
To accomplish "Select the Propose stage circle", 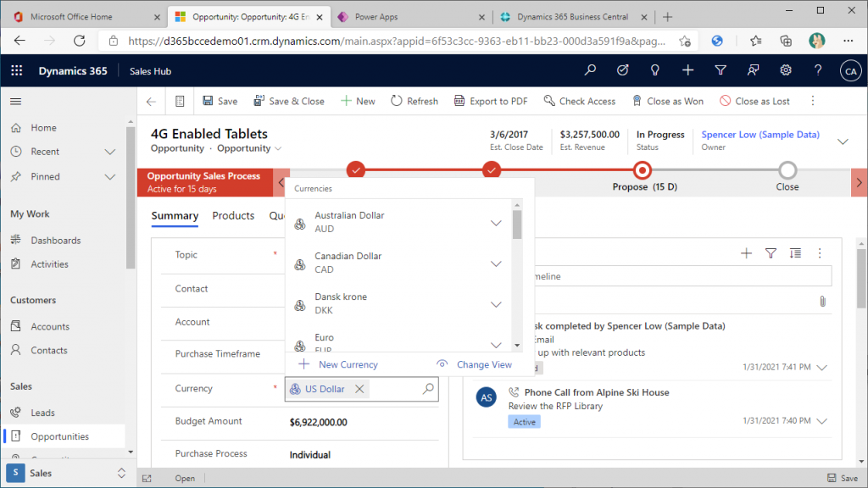I will click(x=643, y=170).
